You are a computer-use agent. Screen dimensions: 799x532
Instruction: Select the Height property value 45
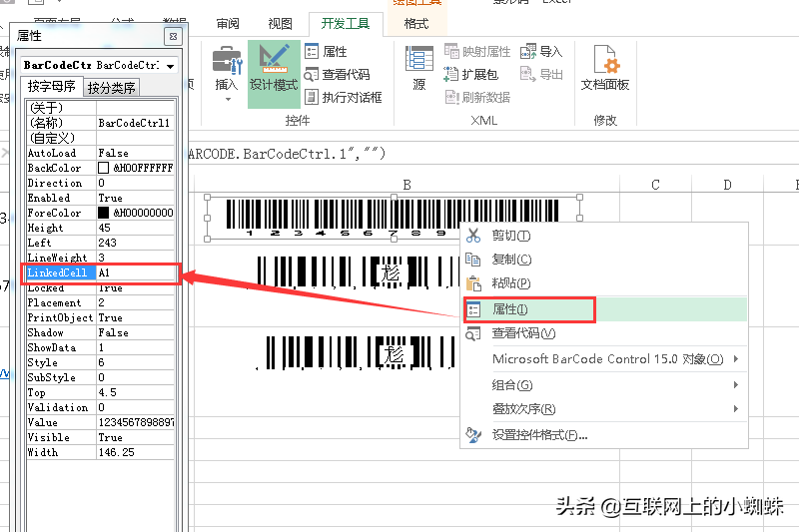(136, 228)
